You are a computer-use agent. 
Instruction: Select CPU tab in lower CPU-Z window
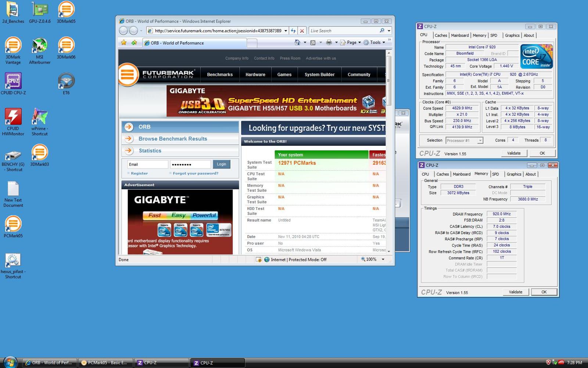coord(425,174)
